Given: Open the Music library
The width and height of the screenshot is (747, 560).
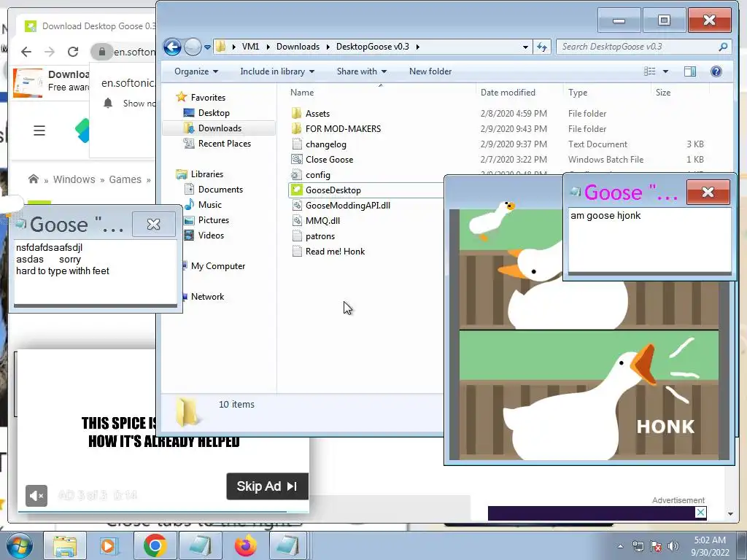Looking at the screenshot, I should [x=209, y=205].
